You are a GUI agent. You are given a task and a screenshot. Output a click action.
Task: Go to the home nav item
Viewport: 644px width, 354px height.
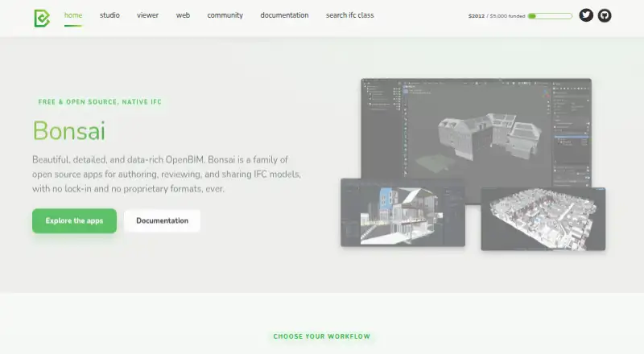[x=73, y=15]
